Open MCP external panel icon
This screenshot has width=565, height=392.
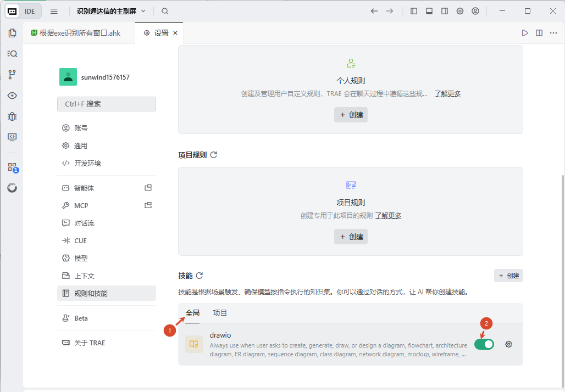[148, 205]
